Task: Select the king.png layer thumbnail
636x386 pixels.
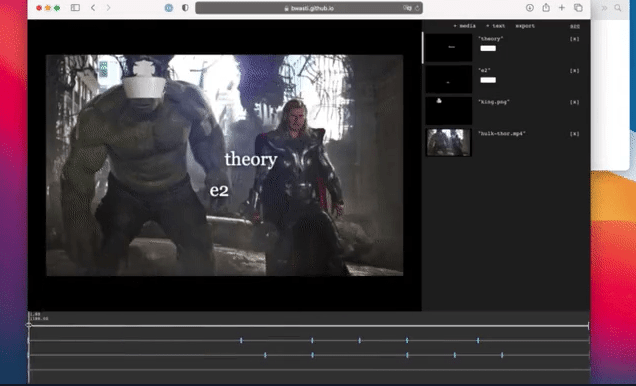Action: 449,111
